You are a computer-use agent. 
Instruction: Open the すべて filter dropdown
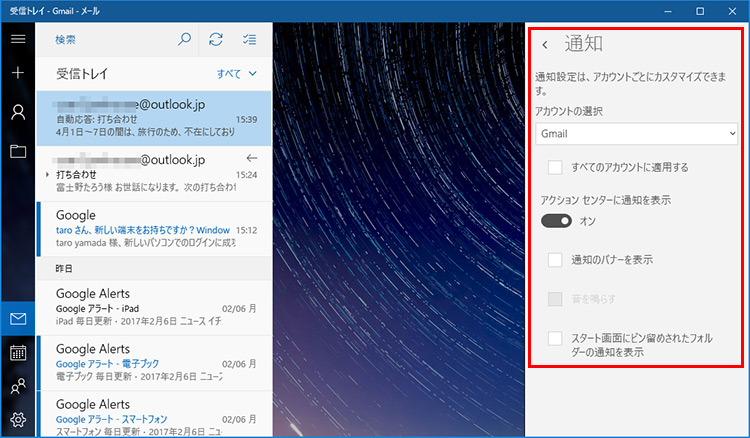[x=237, y=74]
